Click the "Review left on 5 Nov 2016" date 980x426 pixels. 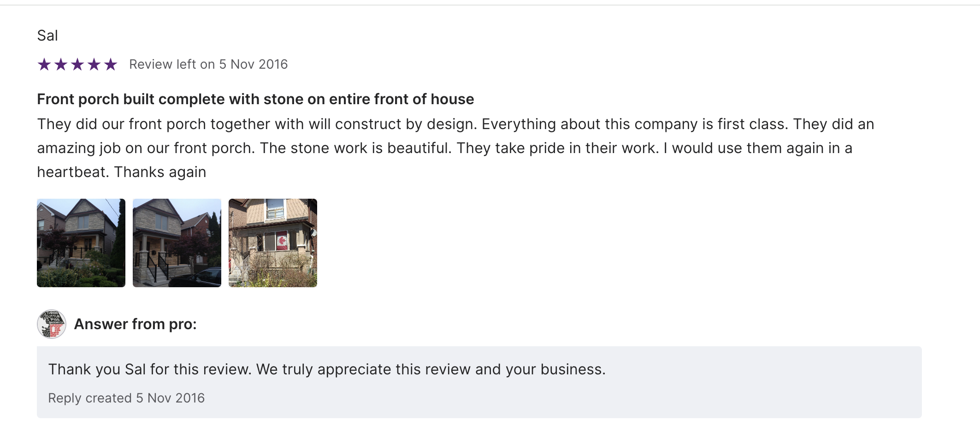(208, 65)
